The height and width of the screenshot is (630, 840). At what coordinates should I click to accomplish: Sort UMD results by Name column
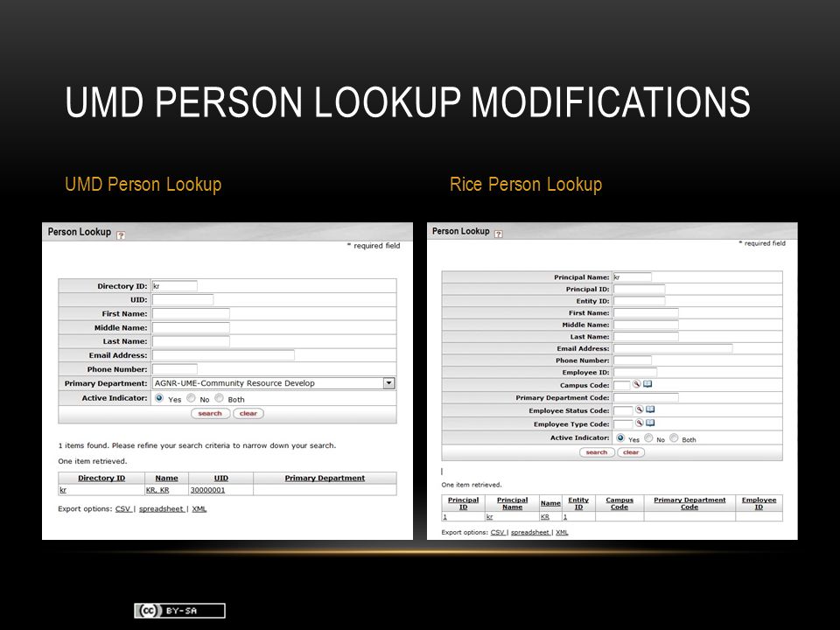click(x=166, y=478)
